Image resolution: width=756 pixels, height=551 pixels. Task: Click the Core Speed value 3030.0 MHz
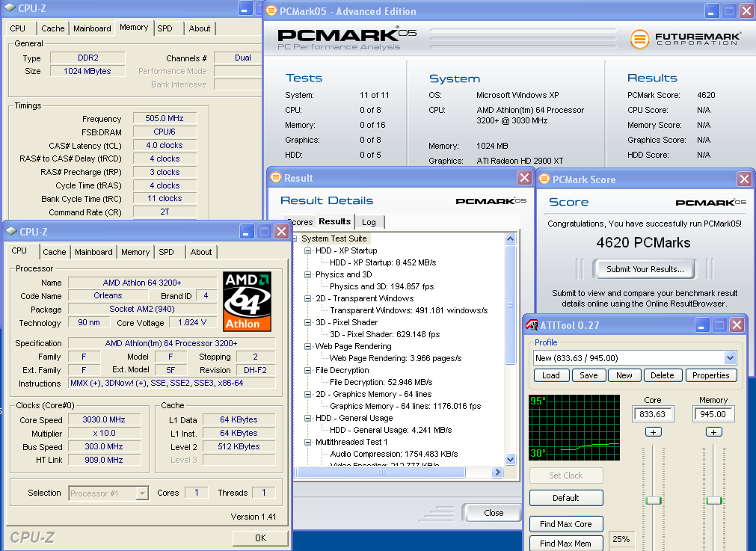(104, 419)
